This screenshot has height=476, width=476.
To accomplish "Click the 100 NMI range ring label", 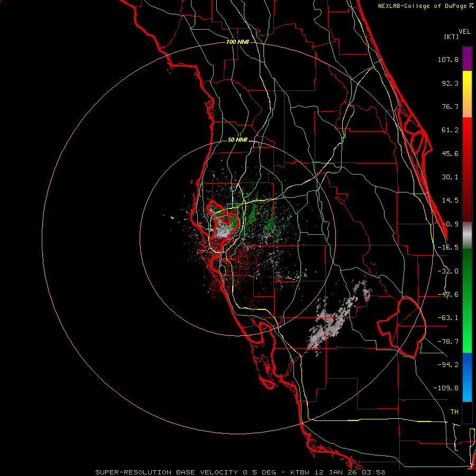I will (x=237, y=42).
